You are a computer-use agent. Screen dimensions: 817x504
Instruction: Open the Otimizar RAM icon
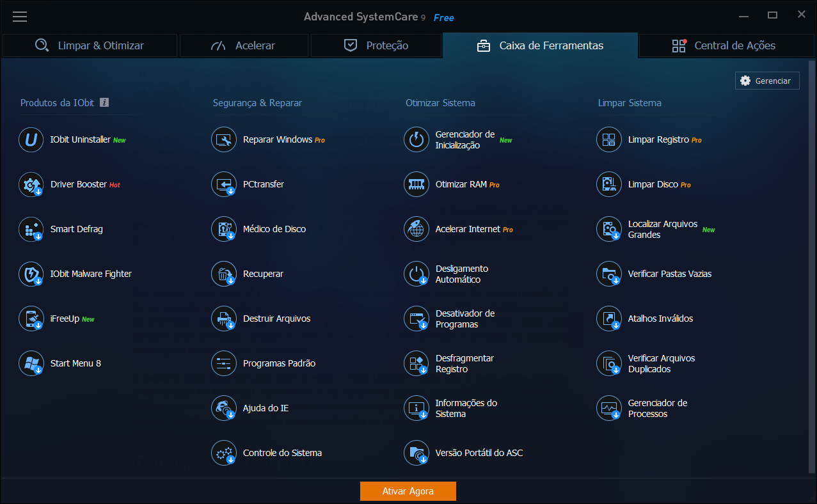point(416,184)
